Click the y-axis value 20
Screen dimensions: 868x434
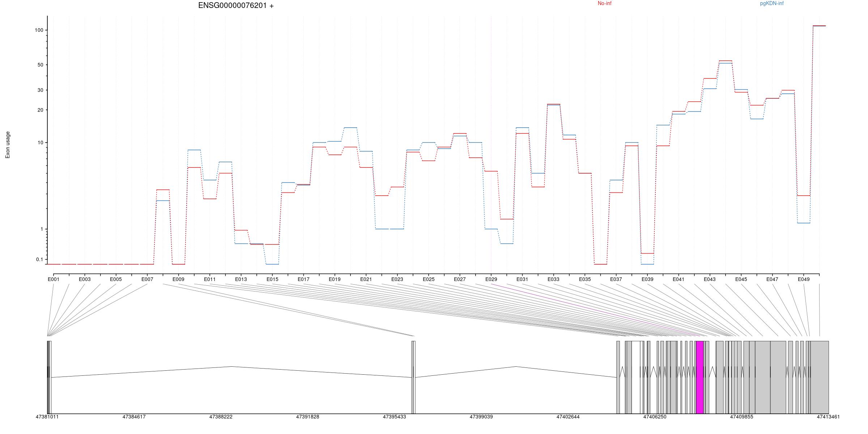(41, 110)
